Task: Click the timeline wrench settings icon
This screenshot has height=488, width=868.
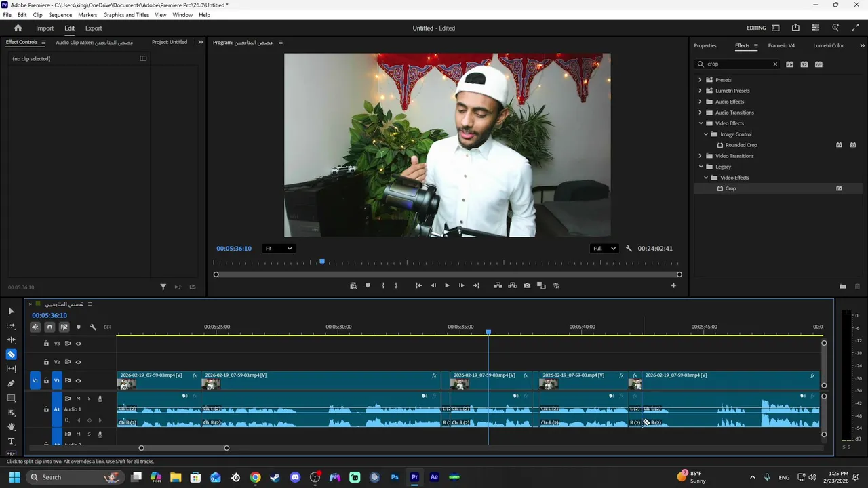Action: coord(93,327)
